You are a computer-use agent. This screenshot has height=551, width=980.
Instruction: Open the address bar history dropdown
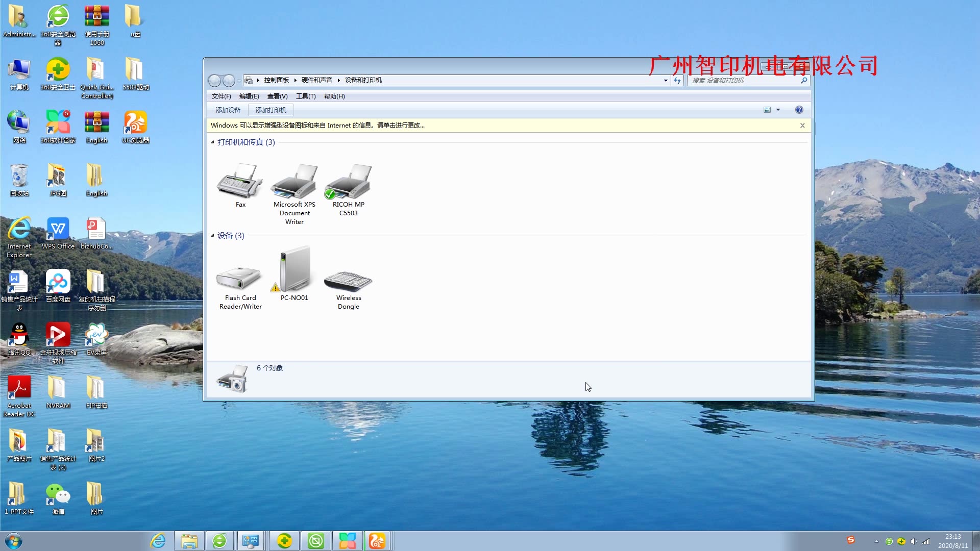pos(666,80)
